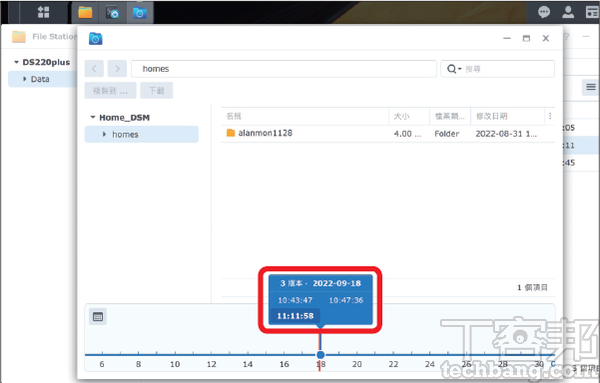The width and height of the screenshot is (600, 383).
Task: Close the backup explorer window
Action: pos(546,38)
